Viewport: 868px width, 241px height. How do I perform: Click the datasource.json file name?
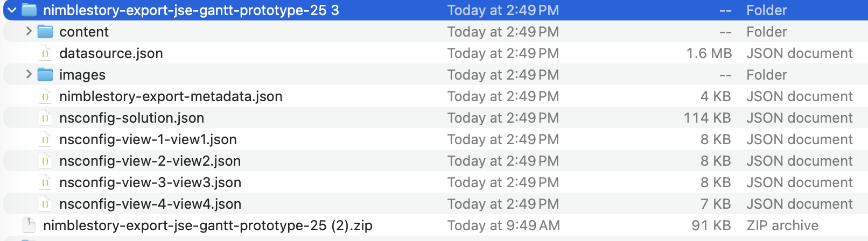click(x=111, y=53)
